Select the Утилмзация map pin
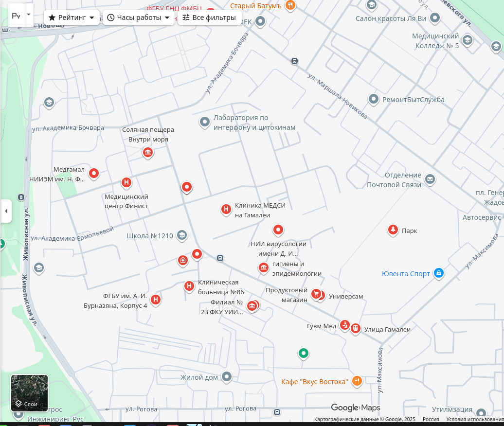504x426 pixels. (x=481, y=413)
